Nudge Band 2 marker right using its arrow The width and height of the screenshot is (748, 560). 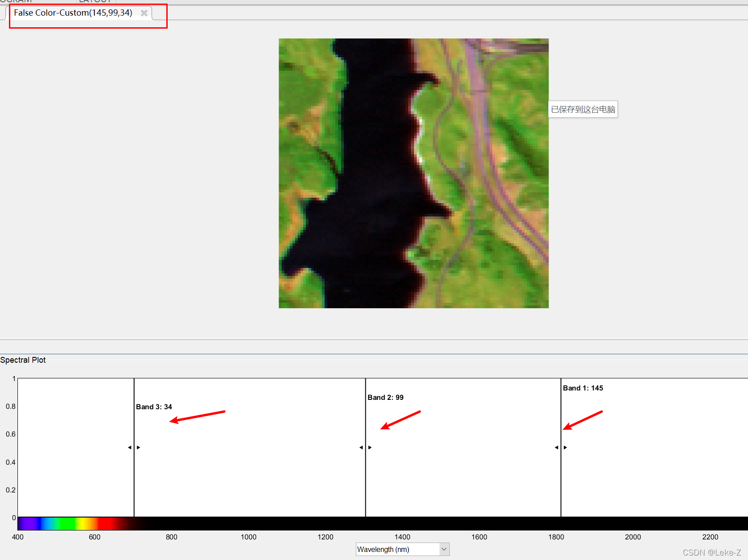[369, 447]
